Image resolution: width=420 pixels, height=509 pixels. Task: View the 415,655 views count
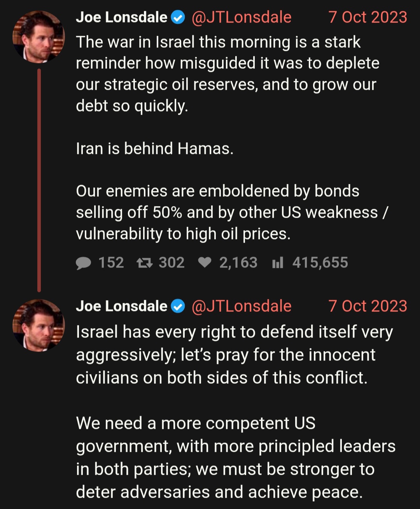click(x=320, y=263)
